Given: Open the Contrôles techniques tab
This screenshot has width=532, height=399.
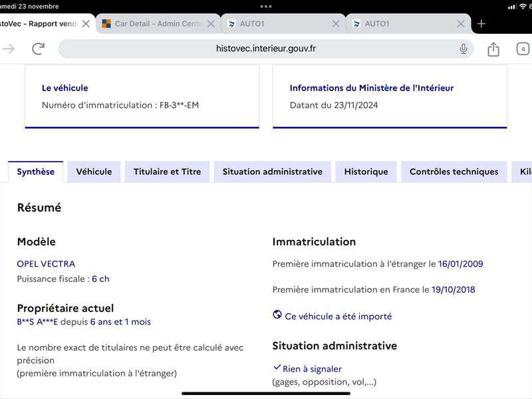Looking at the screenshot, I should click(x=454, y=172).
